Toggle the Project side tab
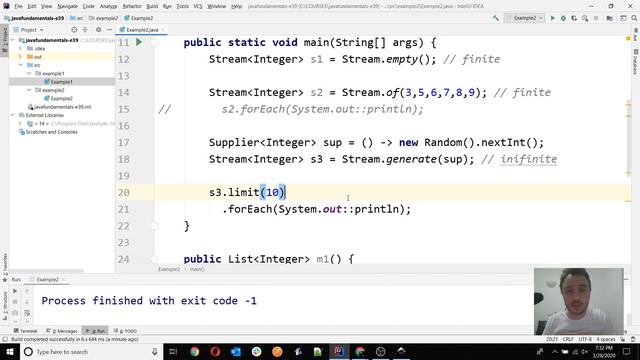This screenshot has height=360, width=640. (x=4, y=39)
